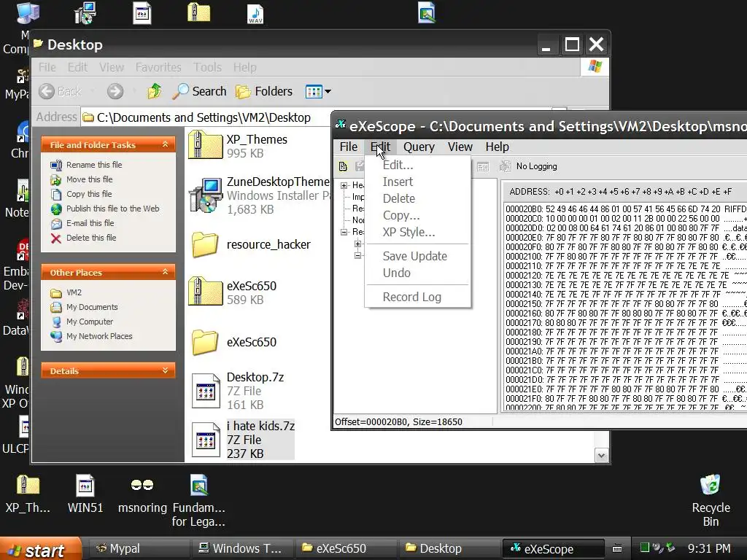Click the scroll down arrow in Desktop window

tap(601, 455)
